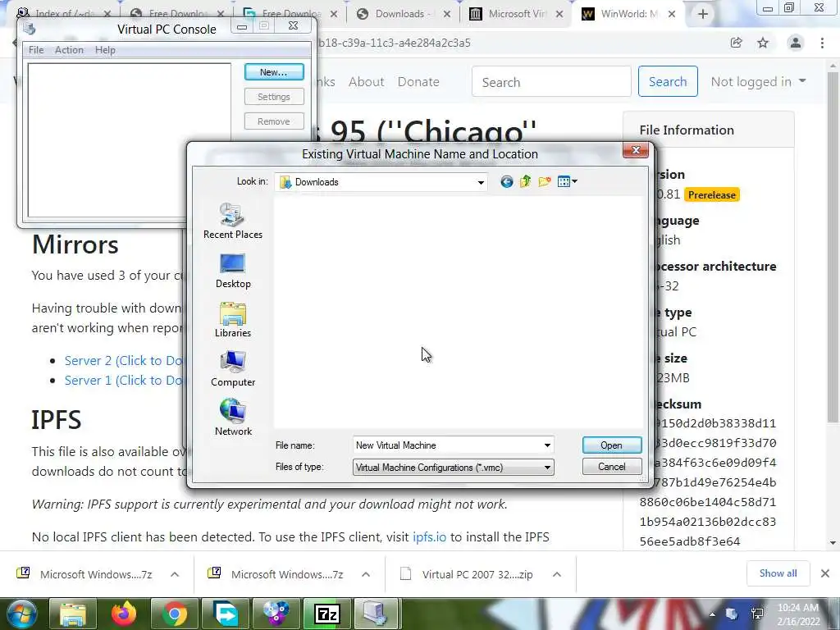This screenshot has width=840, height=630.
Task: Open the View menu icon in dialog
Action: point(568,181)
